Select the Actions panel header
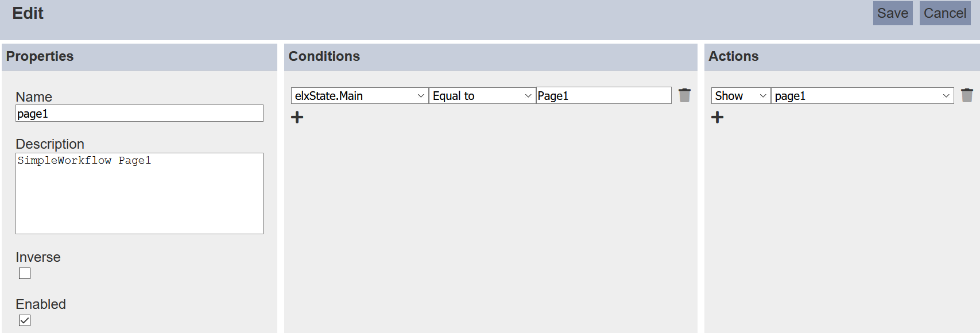This screenshot has height=333, width=980. tap(734, 56)
